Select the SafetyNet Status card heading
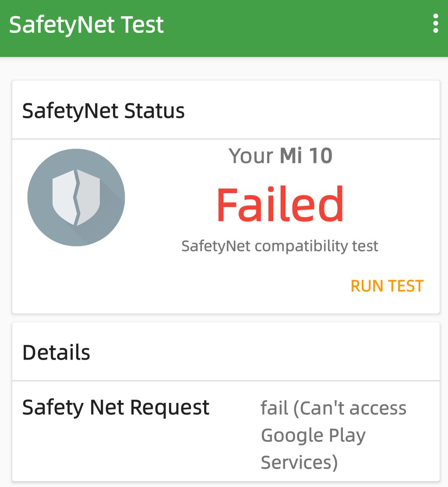Image resolution: width=448 pixels, height=487 pixels. pyautogui.click(x=103, y=111)
